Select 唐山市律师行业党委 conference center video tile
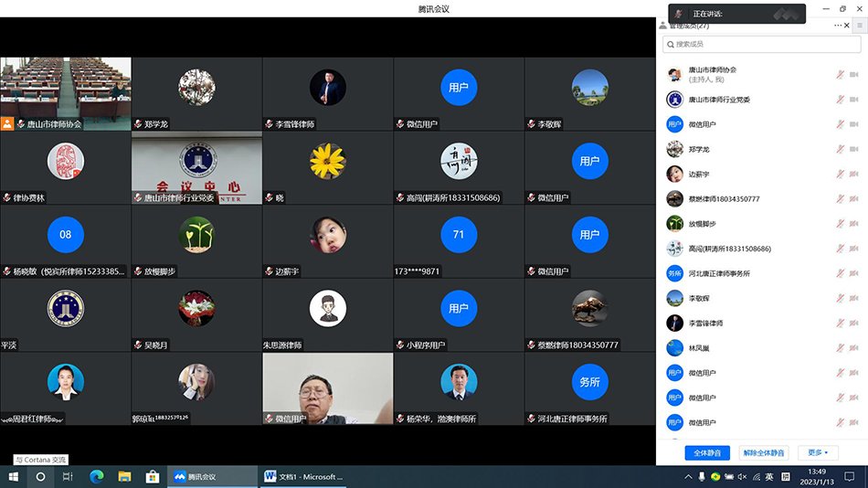868x488 pixels. pos(196,167)
